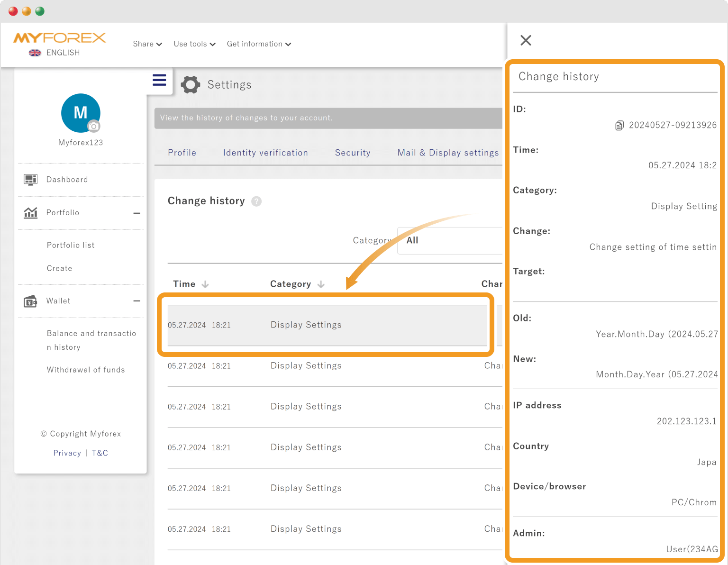Click the Time column header
Viewport: 728px width, 565px height.
(x=184, y=284)
